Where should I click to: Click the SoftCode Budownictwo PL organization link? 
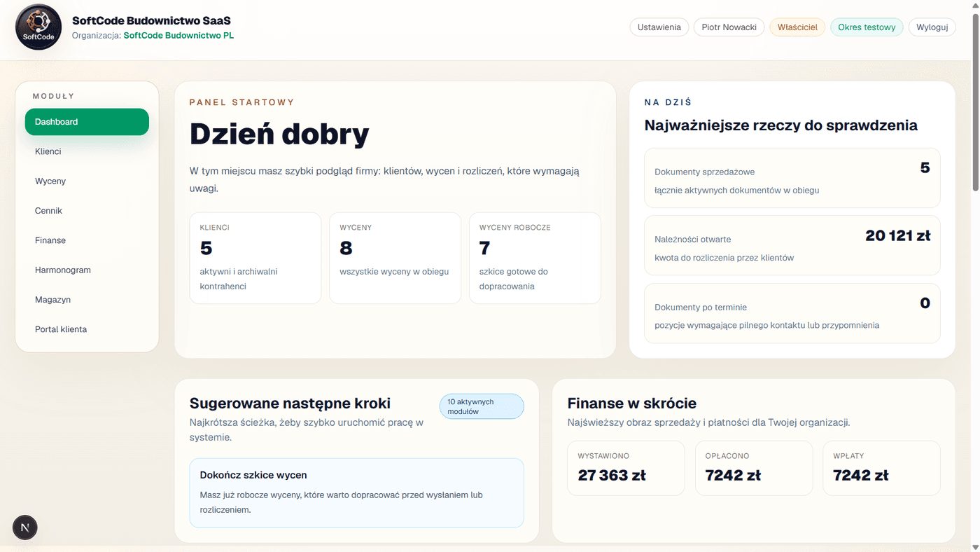(178, 35)
